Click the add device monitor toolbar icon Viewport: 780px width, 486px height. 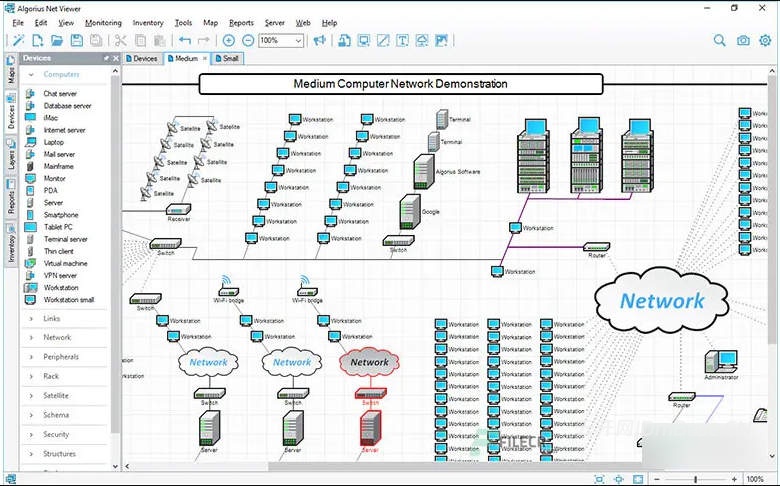tap(364, 40)
